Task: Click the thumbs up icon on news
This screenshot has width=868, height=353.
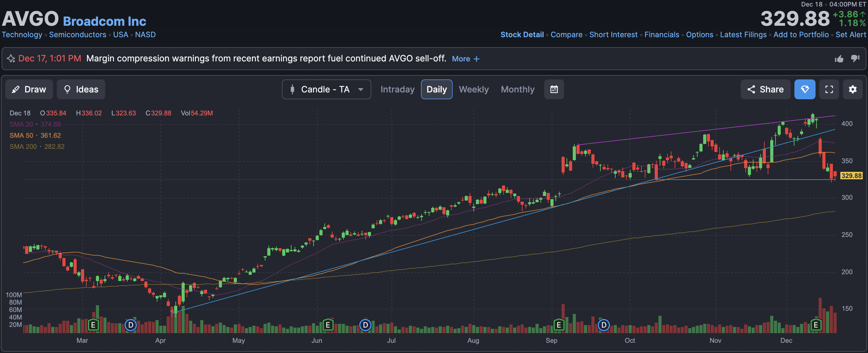Action: (839, 59)
